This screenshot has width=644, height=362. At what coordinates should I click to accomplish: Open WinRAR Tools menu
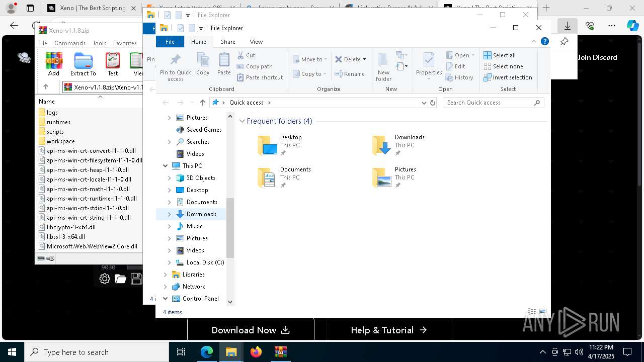pos(99,43)
